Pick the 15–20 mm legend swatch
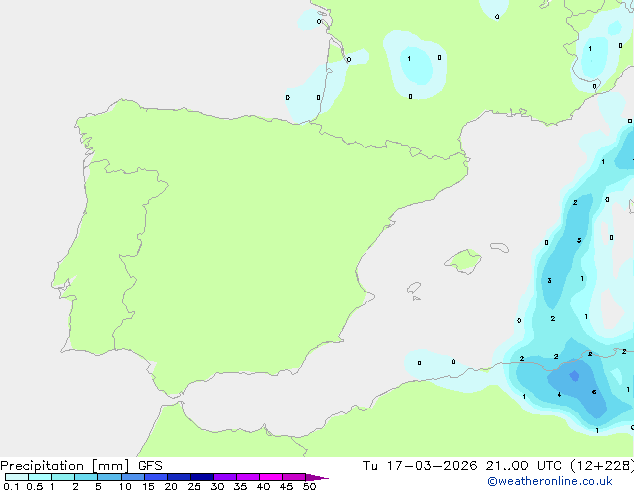This screenshot has height=490, width=634. 156,477
